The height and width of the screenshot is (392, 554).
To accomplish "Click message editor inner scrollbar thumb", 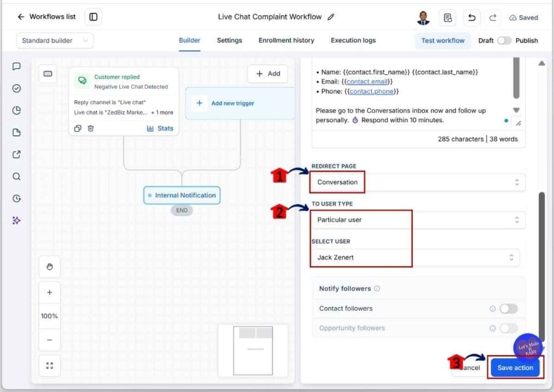I will click(516, 78).
